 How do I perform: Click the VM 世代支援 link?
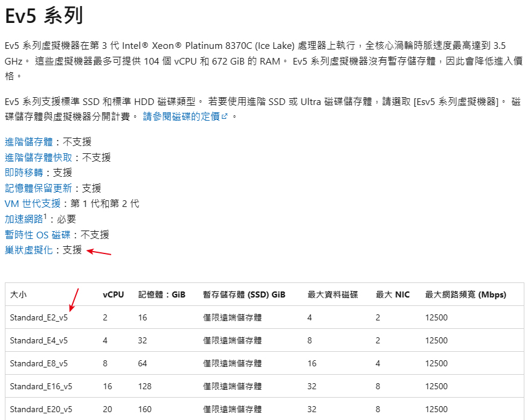point(33,203)
